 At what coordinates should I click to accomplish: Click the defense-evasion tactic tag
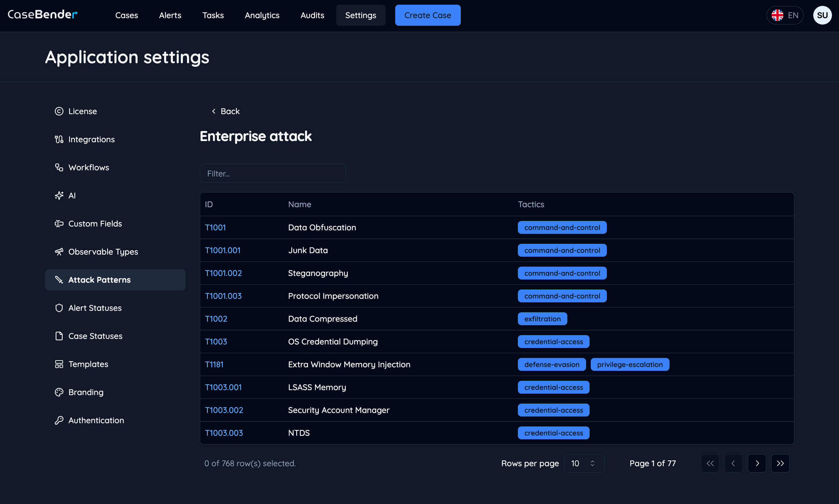point(552,364)
